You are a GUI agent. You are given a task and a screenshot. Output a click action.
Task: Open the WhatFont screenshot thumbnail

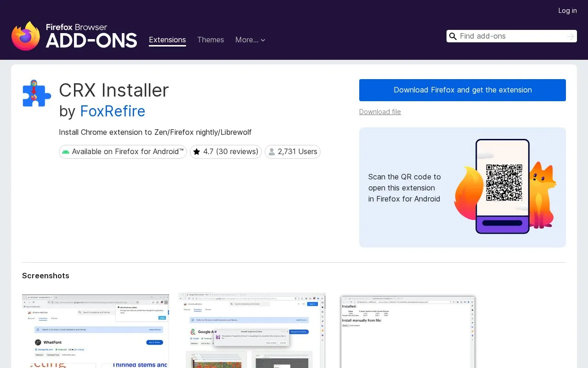tap(96, 330)
